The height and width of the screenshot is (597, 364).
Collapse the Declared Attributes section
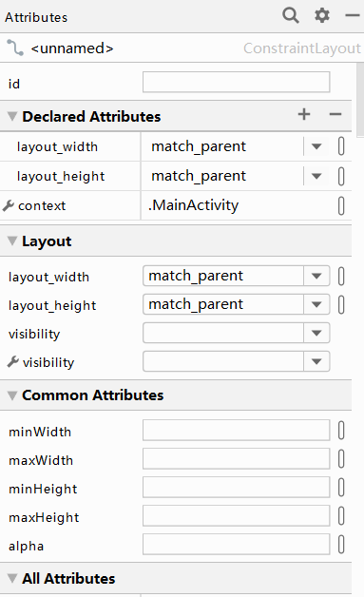point(12,116)
